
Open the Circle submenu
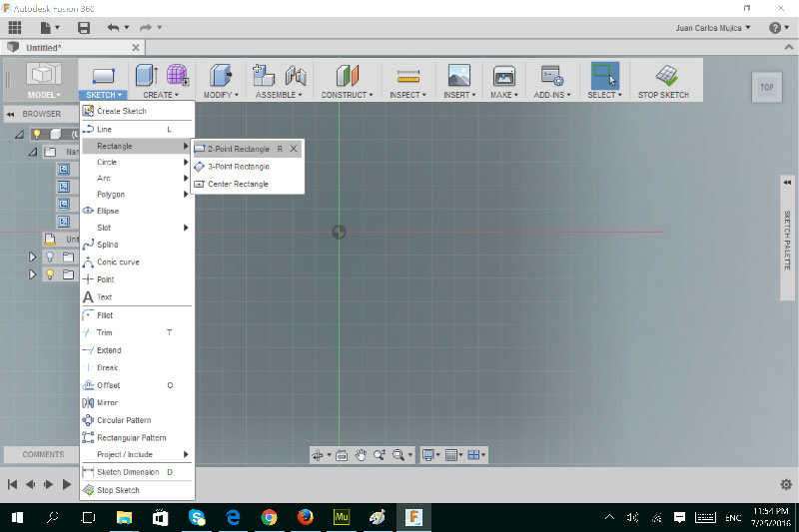point(137,162)
